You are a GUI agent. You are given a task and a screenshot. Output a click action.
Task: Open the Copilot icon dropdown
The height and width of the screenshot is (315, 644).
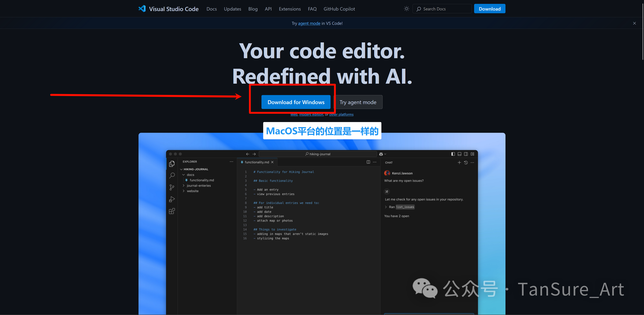click(383, 154)
